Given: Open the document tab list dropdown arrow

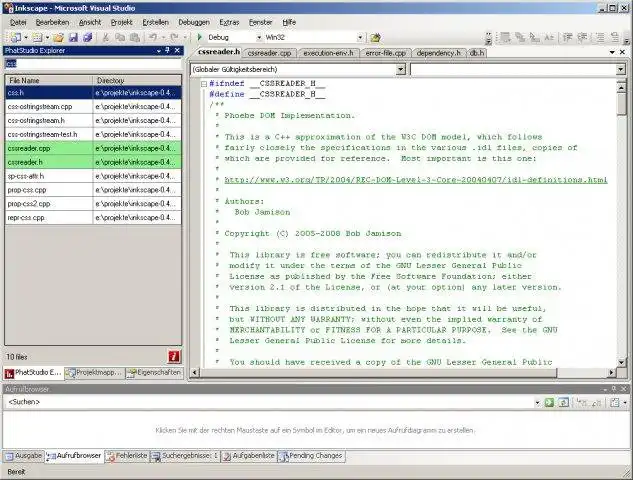Looking at the screenshot, I should click(x=612, y=52).
